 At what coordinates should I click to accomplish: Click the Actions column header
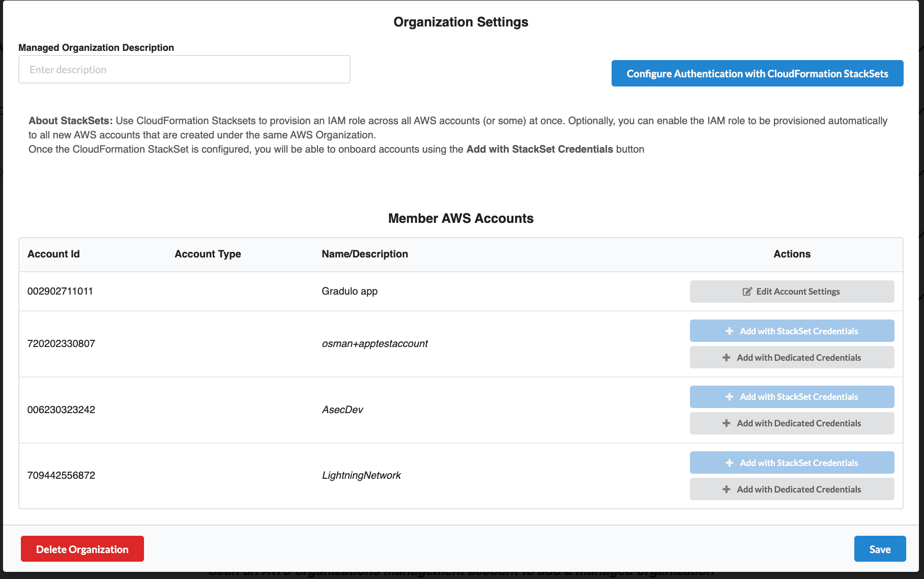tap(792, 254)
